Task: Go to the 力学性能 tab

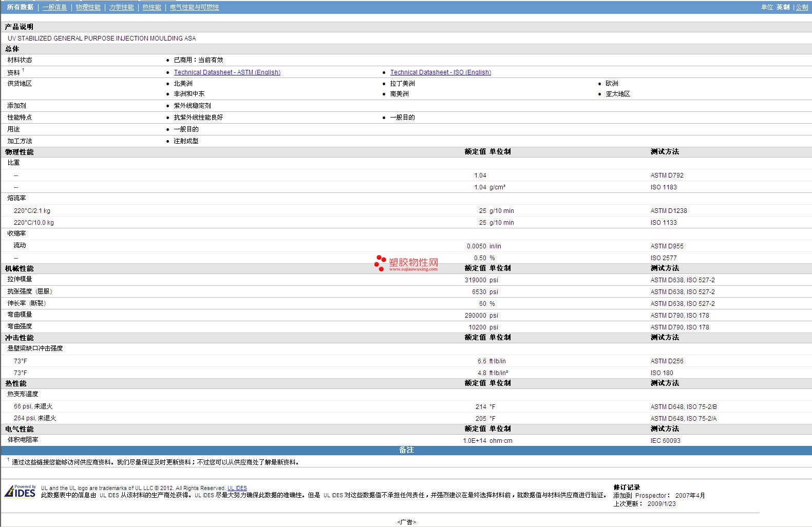Action: [x=121, y=7]
